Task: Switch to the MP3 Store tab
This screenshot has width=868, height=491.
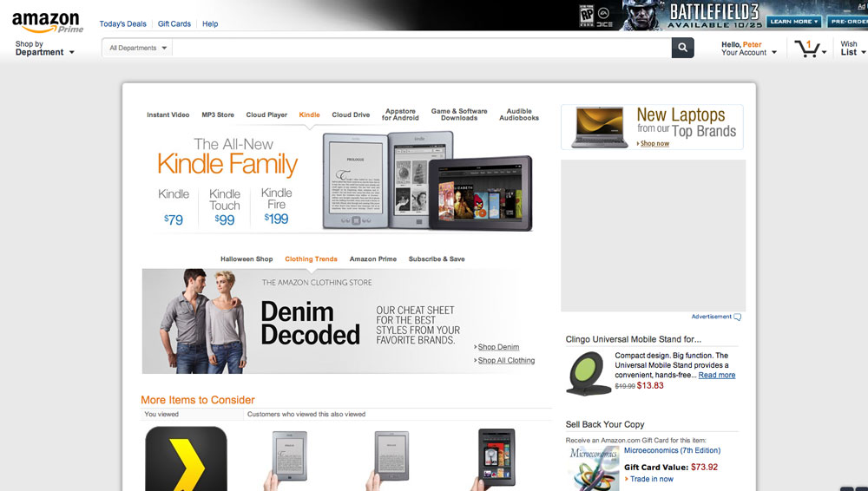Action: tap(218, 115)
